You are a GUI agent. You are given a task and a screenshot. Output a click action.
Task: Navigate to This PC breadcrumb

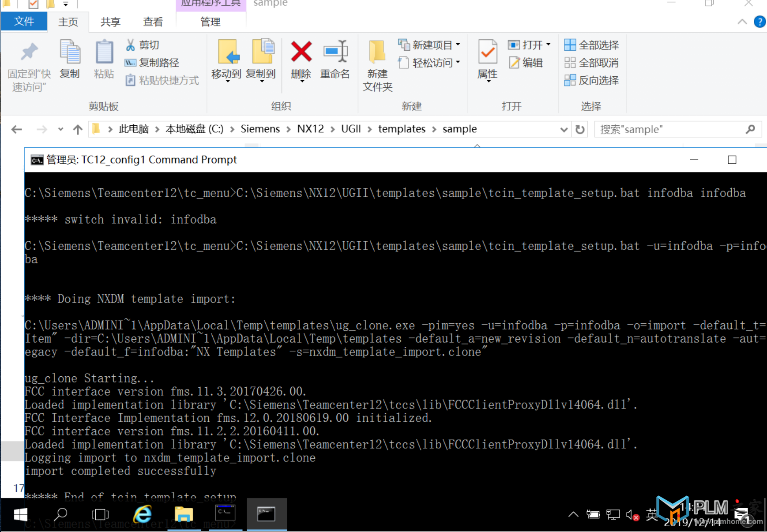pos(134,129)
